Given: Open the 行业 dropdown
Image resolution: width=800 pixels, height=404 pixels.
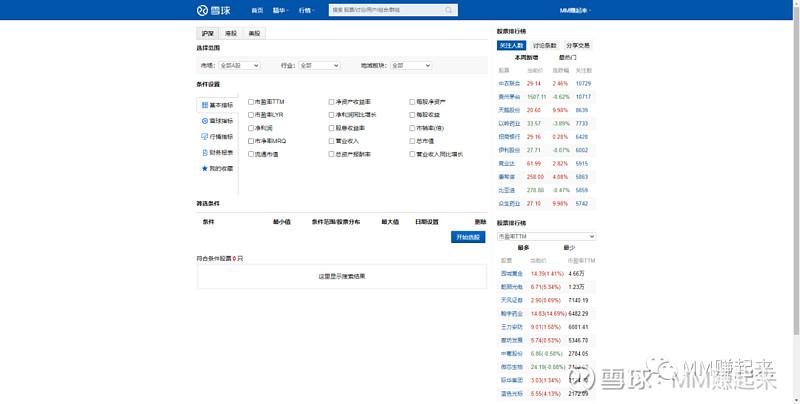Looking at the screenshot, I should (319, 65).
